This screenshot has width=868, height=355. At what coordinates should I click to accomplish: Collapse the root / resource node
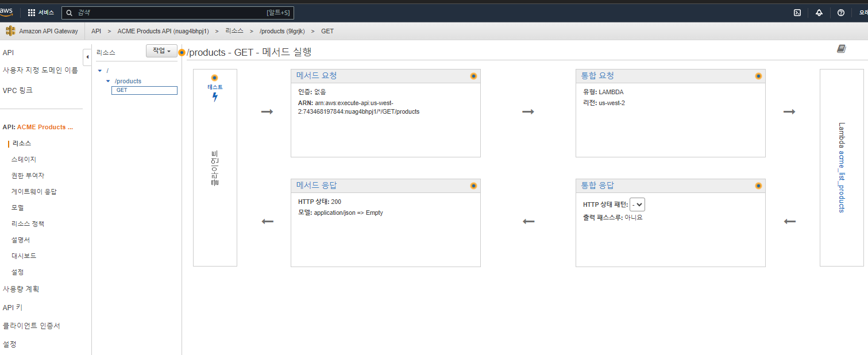coord(100,71)
